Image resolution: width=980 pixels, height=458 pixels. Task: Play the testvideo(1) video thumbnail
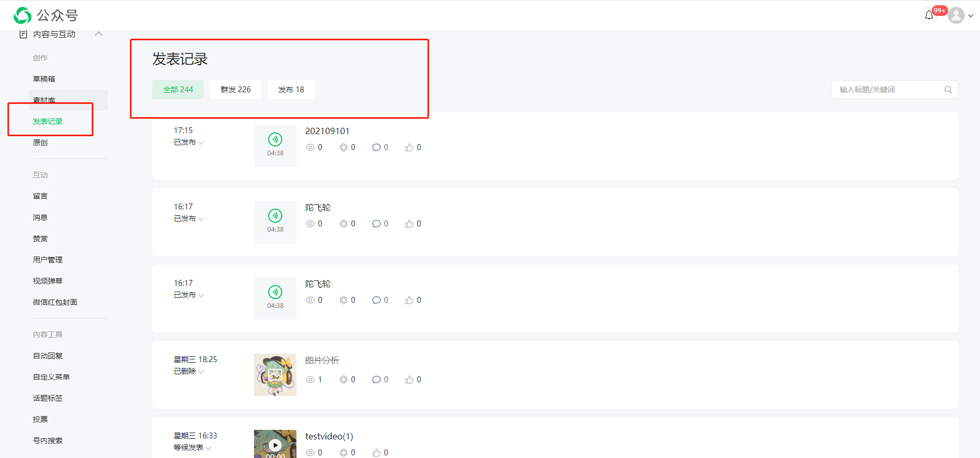click(275, 444)
